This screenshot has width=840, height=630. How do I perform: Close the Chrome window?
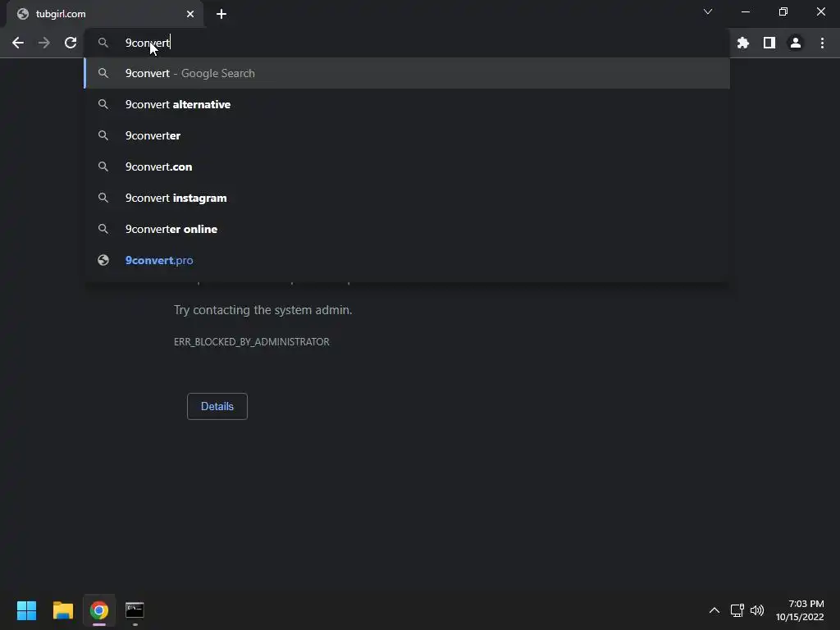(x=820, y=11)
